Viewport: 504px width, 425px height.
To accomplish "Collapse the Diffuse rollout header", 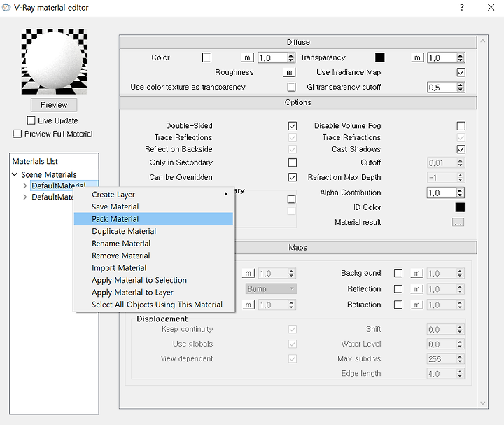I will [298, 42].
